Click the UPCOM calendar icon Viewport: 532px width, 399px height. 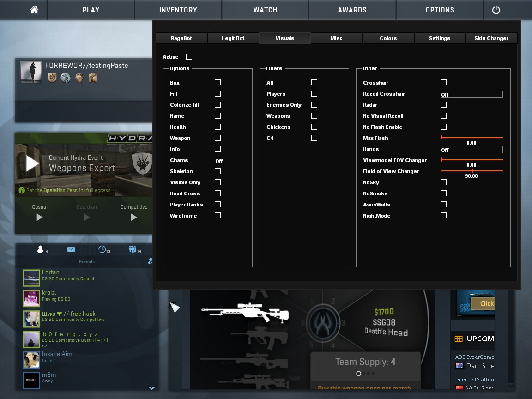coord(459,339)
